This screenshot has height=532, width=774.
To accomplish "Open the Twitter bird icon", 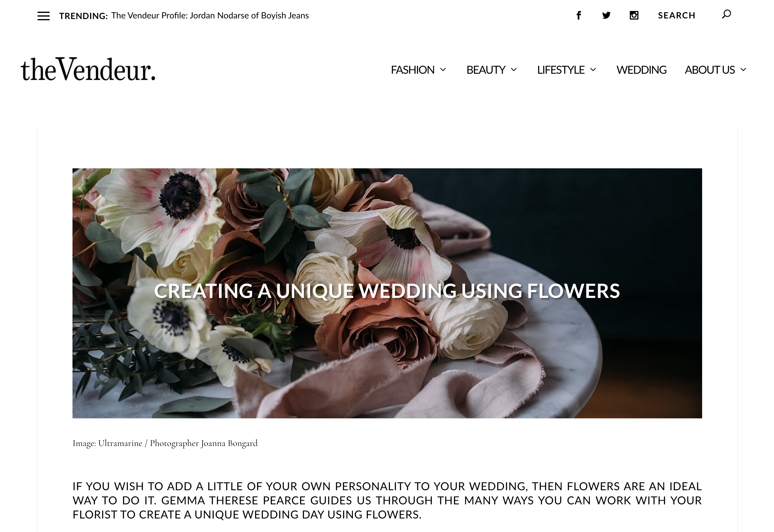I will 606,15.
